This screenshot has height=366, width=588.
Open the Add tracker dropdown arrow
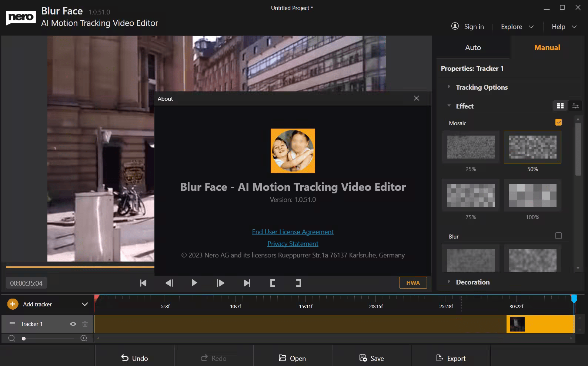(85, 304)
